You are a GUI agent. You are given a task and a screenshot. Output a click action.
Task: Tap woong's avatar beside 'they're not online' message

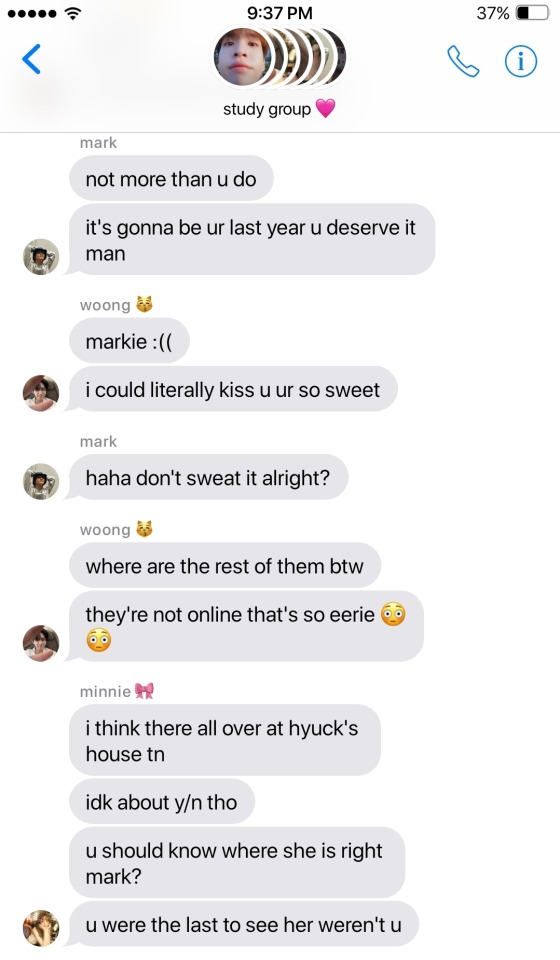coord(41,643)
